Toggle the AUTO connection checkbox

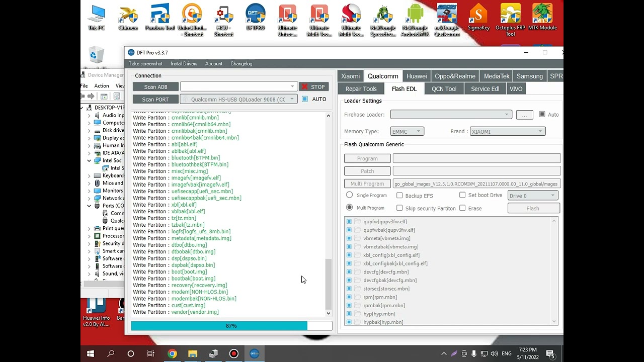305,99
